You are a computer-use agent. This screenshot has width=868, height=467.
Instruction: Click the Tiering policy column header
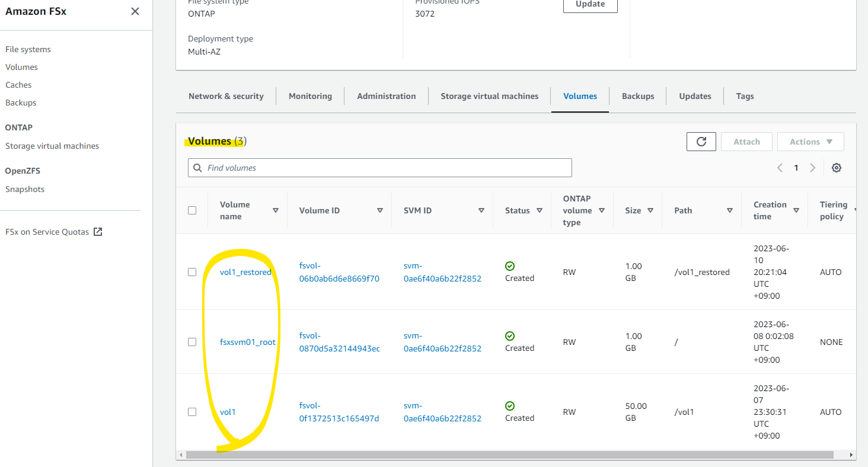pyautogui.click(x=834, y=210)
